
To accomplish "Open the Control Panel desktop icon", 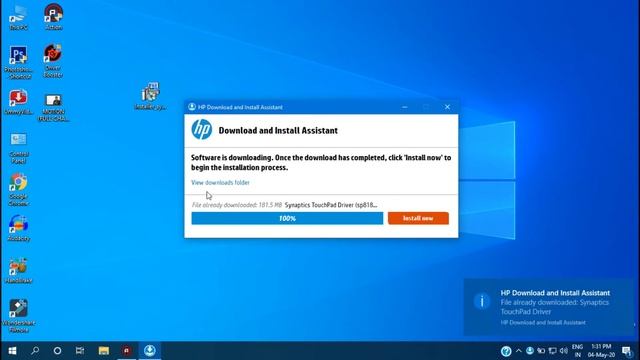I will [x=18, y=148].
